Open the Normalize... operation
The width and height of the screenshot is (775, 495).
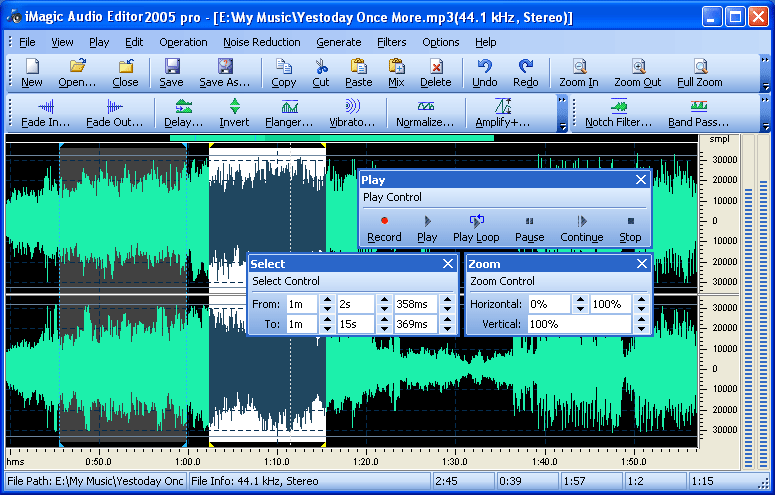pyautogui.click(x=425, y=113)
